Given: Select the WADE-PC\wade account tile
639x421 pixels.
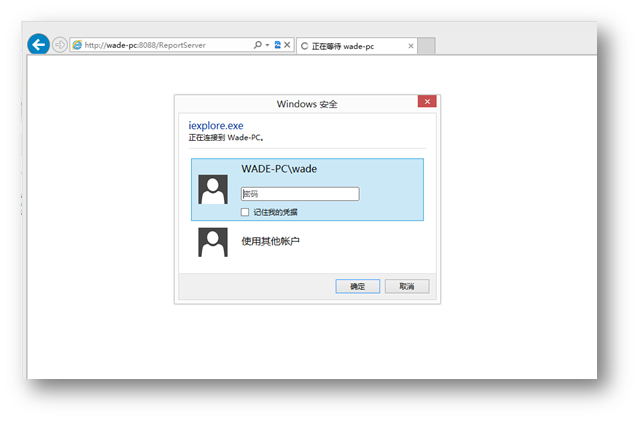Looking at the screenshot, I should click(x=307, y=190).
